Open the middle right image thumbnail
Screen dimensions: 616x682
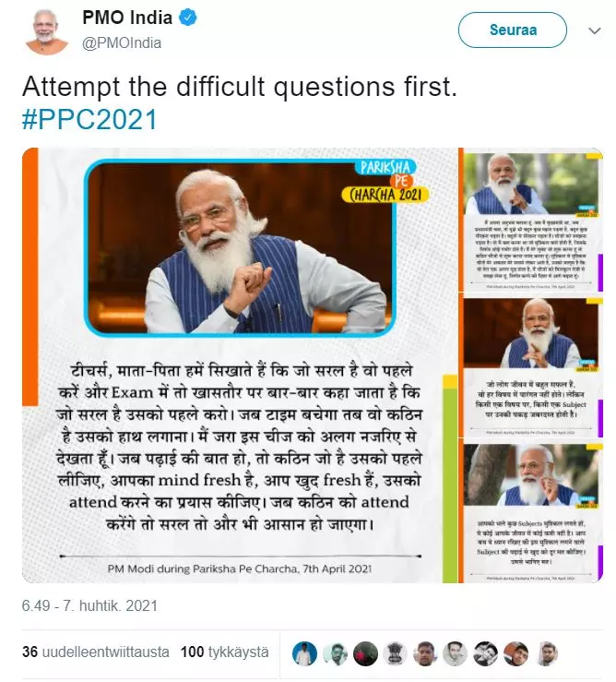tap(532, 367)
